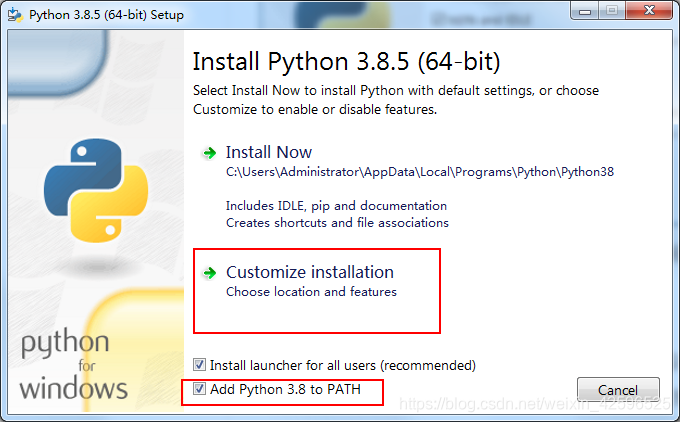Click the disabled maximize window button
This screenshot has height=422, width=680.
[x=612, y=11]
